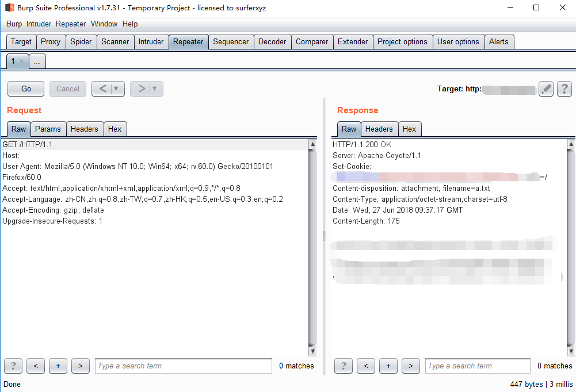576x392 pixels.
Task: Switch to the Sequencer tab
Action: (x=231, y=42)
